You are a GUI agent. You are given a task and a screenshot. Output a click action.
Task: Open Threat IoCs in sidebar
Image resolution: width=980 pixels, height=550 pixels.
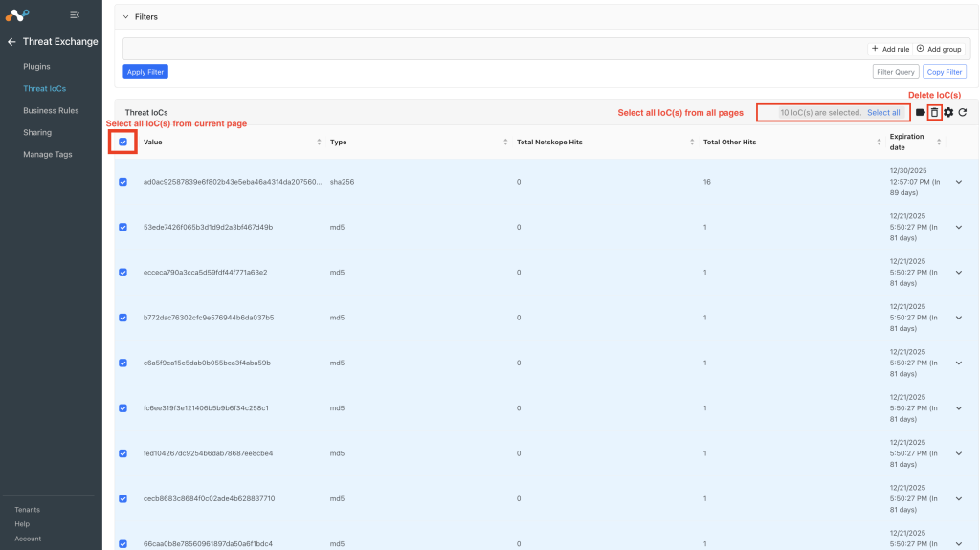(x=44, y=89)
